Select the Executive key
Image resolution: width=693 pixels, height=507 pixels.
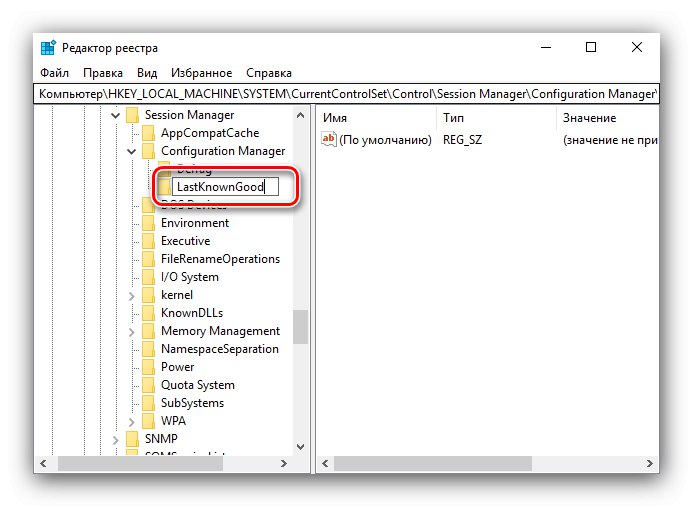coord(186,241)
